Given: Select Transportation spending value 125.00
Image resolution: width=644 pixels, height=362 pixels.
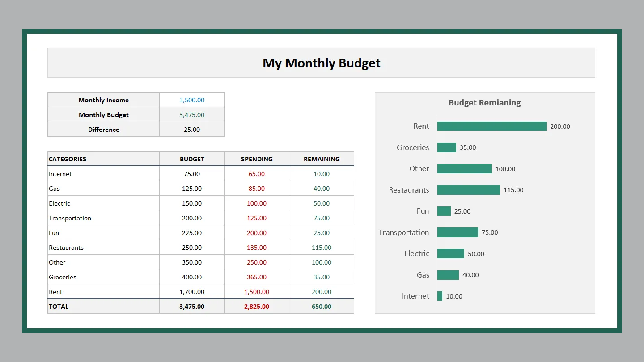Looking at the screenshot, I should coord(257,218).
